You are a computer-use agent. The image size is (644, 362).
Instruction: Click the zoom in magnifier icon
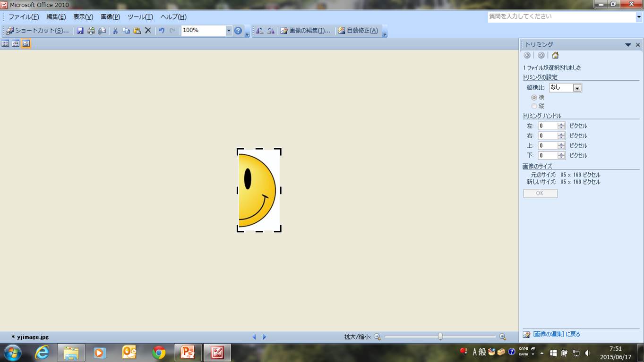point(503,337)
